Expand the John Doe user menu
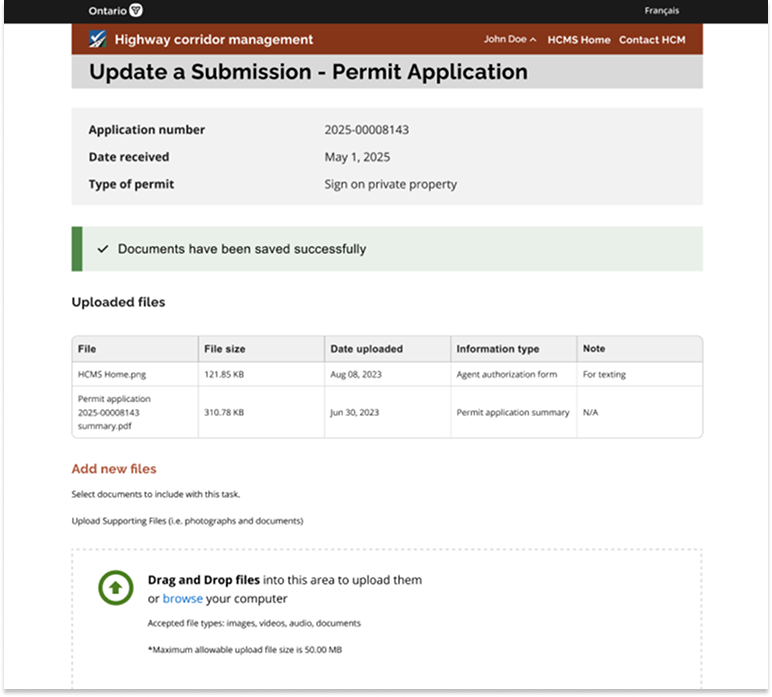 (x=510, y=39)
